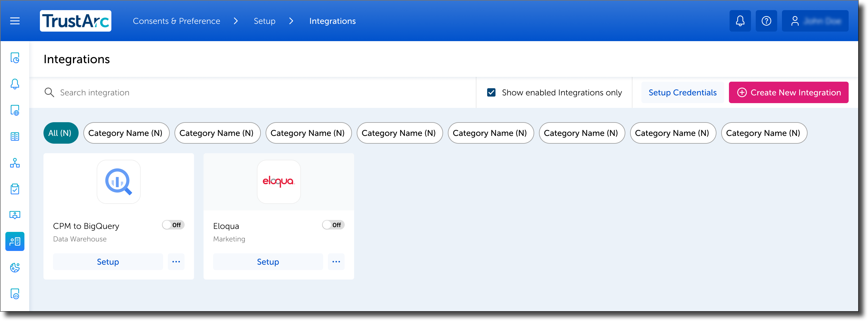868x321 pixels.
Task: Click the first Category Name filter pill
Action: (x=126, y=133)
